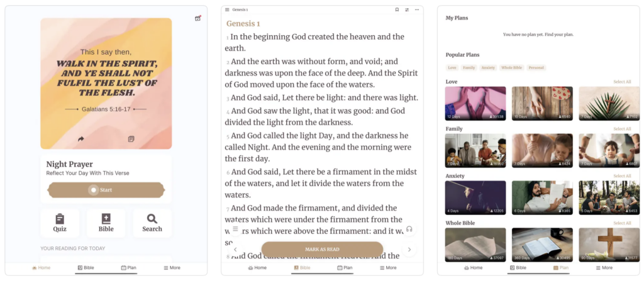Open the reader display settings icon
The height and width of the screenshot is (281, 644).
407,10
